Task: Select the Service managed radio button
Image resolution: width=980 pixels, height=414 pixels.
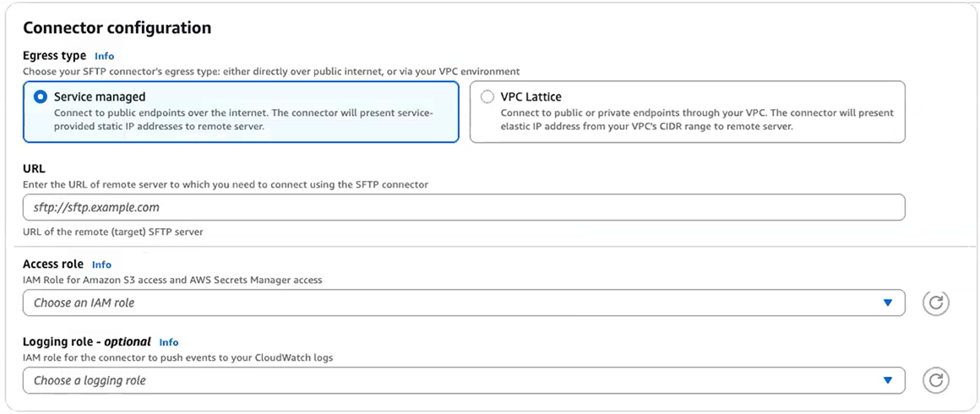Action: (40, 97)
